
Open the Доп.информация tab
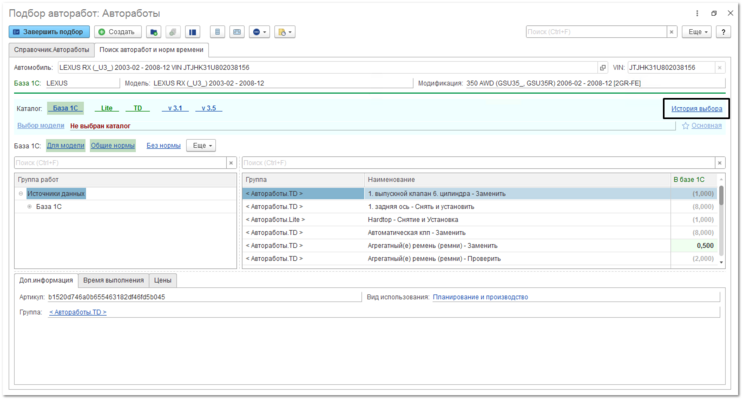(46, 280)
